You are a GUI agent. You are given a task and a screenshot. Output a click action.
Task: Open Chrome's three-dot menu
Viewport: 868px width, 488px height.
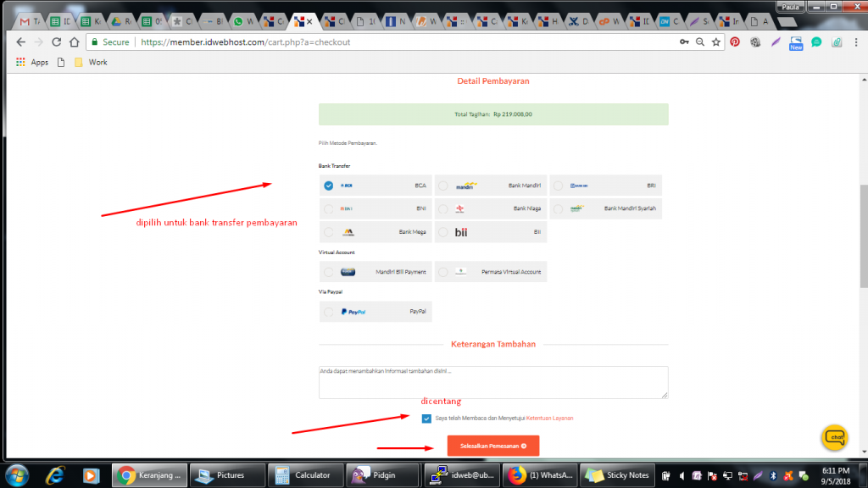coord(856,42)
